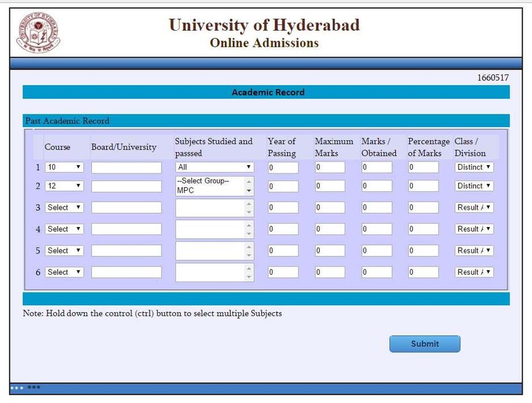Viewport: 532px width, 403px height.
Task: Click the 'Online Admissions' subtitle
Action: click(x=264, y=43)
